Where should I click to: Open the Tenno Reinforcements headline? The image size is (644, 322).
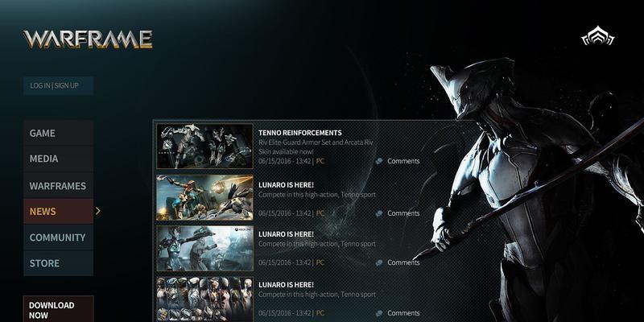coord(299,133)
